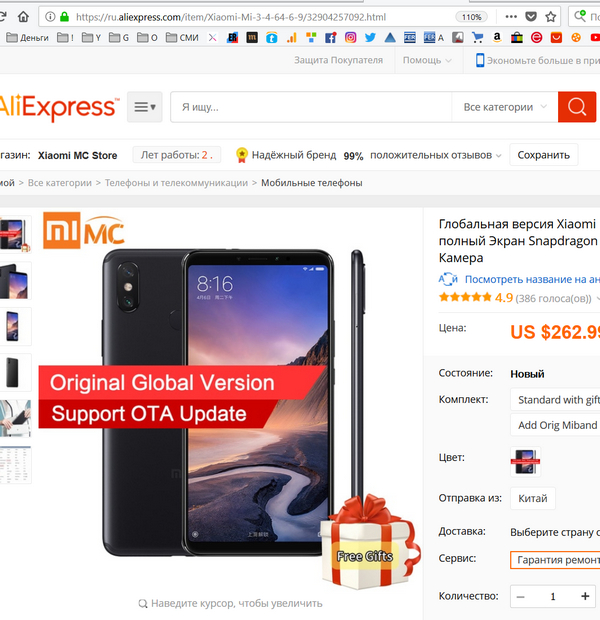This screenshot has height=620, width=600.
Task: Open the hamburger categories menu next to logo
Action: 145,107
